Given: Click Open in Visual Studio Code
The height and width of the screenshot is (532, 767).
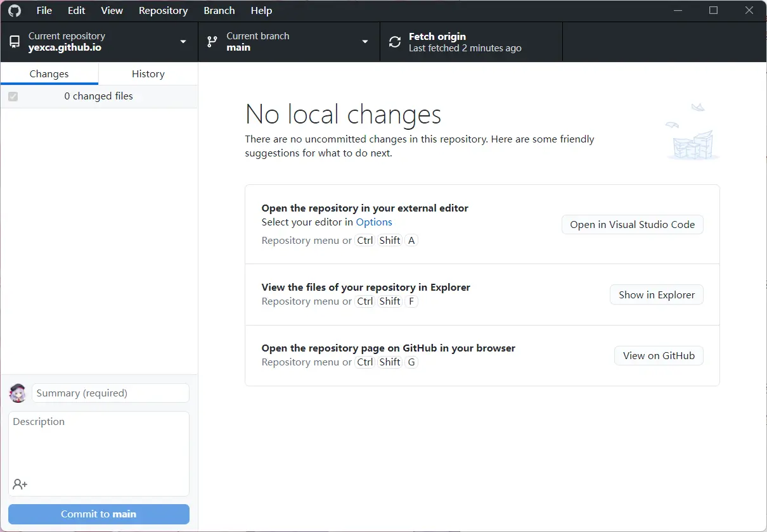Looking at the screenshot, I should coord(632,224).
